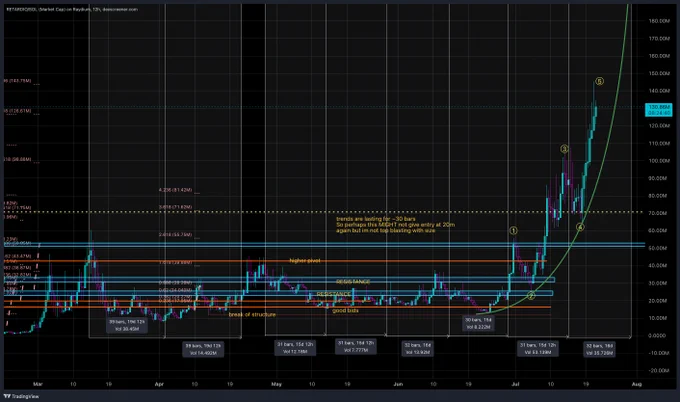Click the date range label Vol 14.492M
The image size is (680, 402).
[203, 349]
